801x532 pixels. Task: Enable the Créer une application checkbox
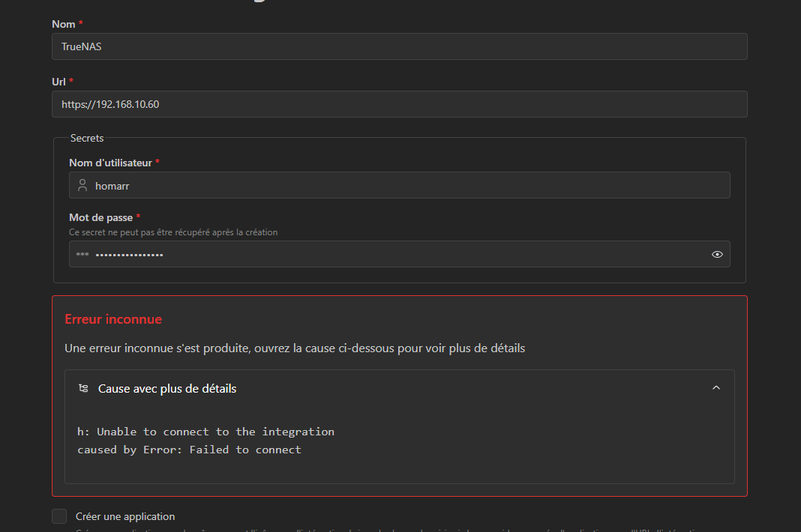pos(59,516)
